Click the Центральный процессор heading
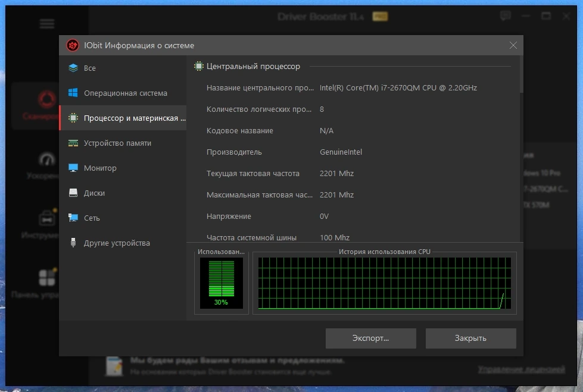The height and width of the screenshot is (392, 583). coord(253,66)
